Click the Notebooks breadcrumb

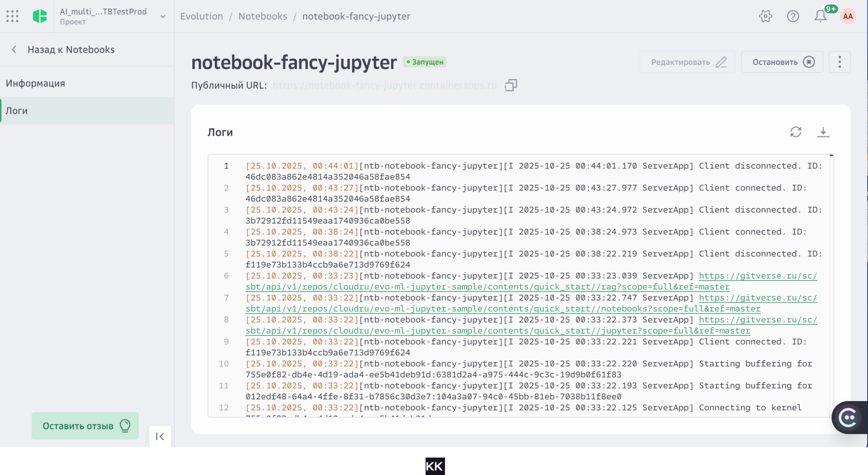(263, 16)
